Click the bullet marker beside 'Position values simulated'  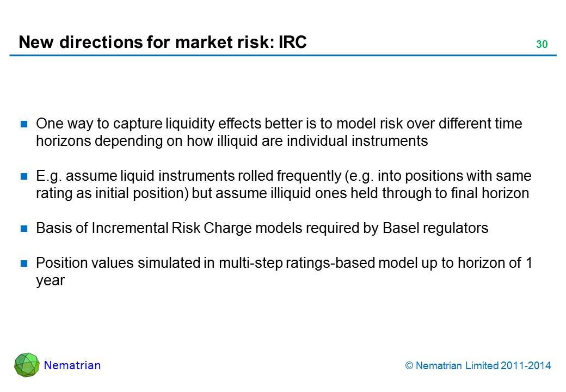[x=24, y=264]
